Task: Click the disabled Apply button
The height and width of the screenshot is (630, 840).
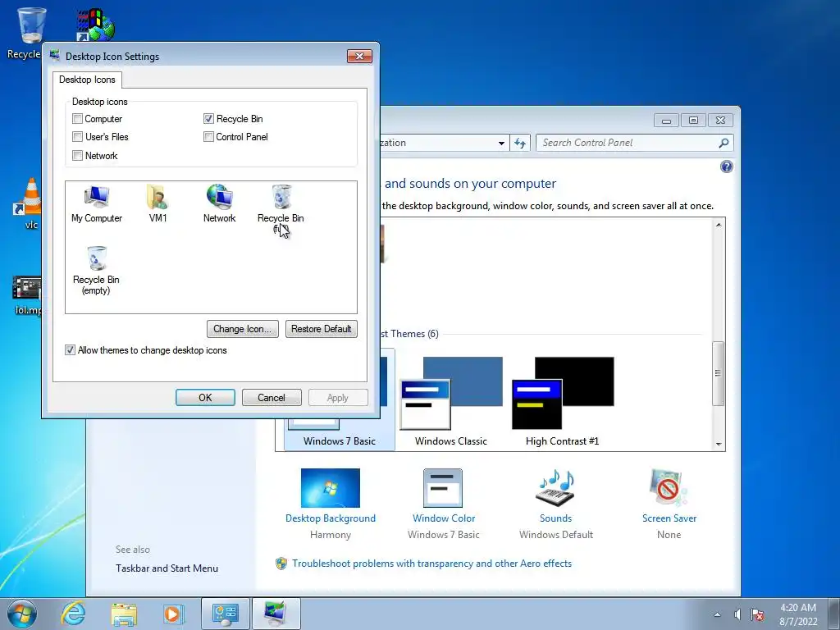Action: pos(338,398)
